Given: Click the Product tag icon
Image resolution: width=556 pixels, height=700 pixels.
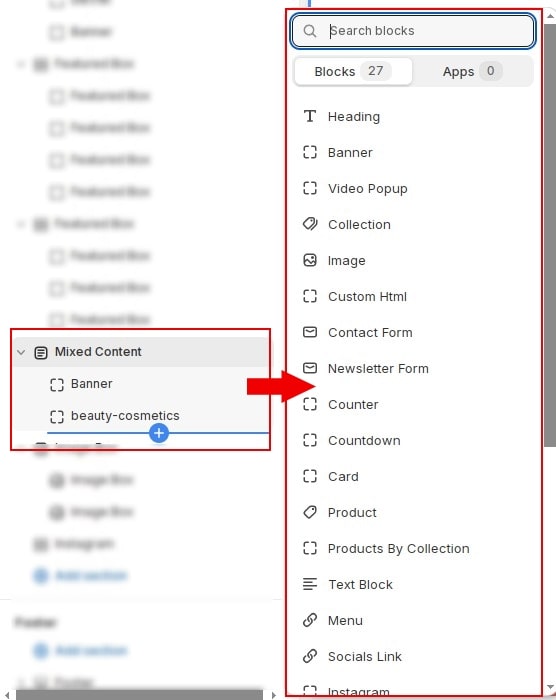Looking at the screenshot, I should tap(309, 512).
